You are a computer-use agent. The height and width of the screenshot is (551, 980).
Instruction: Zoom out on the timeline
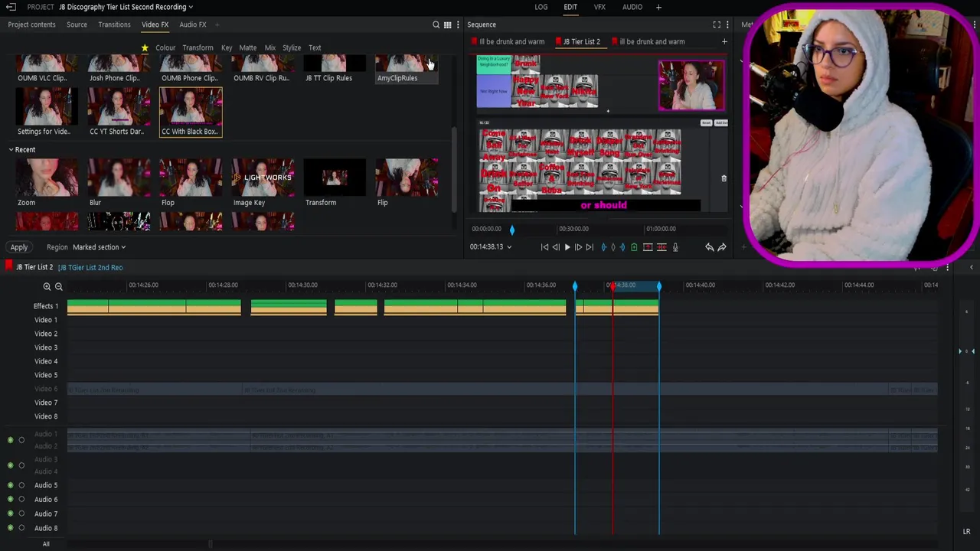coord(58,286)
